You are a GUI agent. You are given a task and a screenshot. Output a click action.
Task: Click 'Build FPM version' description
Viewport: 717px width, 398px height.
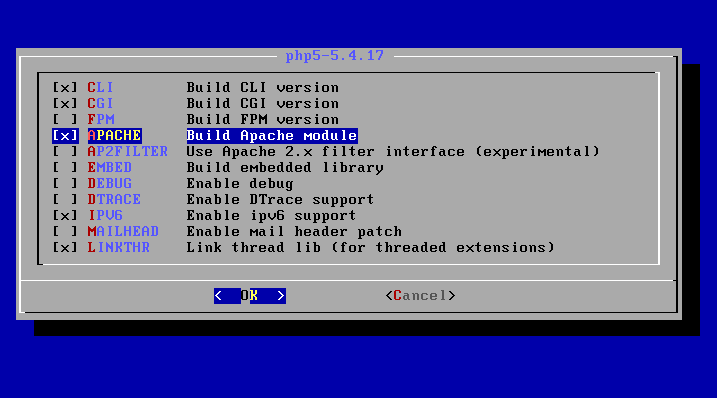[262, 119]
